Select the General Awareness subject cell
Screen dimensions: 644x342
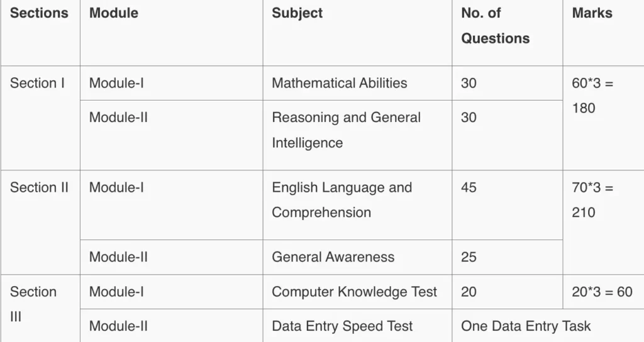click(x=333, y=257)
